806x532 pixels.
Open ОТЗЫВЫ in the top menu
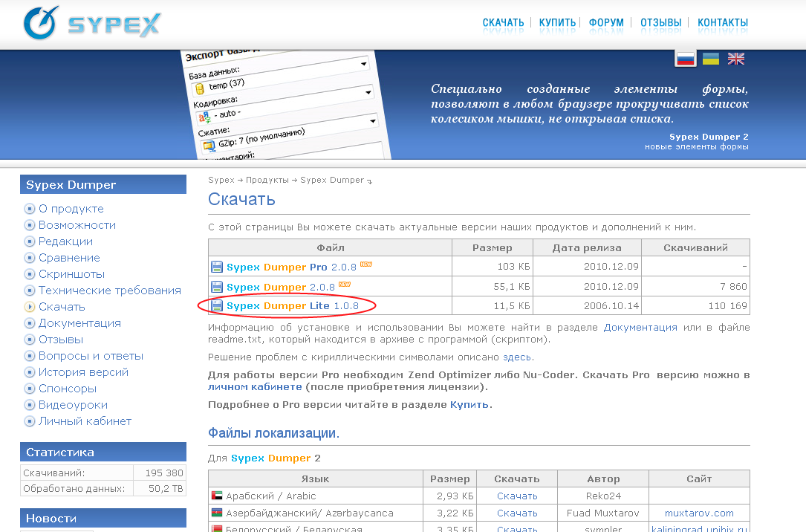[660, 22]
